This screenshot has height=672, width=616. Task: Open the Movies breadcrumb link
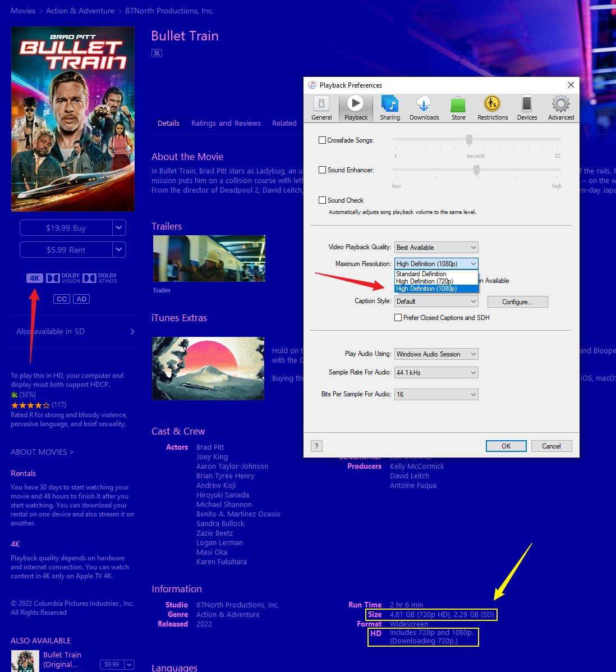click(x=23, y=11)
